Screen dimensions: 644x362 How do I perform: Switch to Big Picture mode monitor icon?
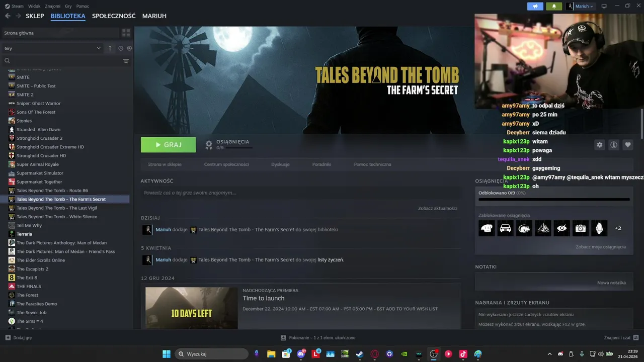[x=604, y=6]
